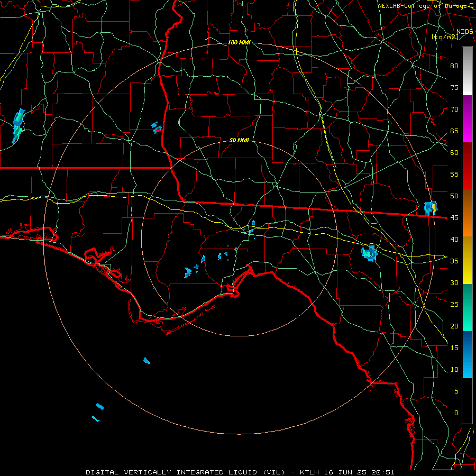476x476 pixels.
Task: Pick the black bottom segment of the VIL scale
Action: pyautogui.click(x=467, y=401)
